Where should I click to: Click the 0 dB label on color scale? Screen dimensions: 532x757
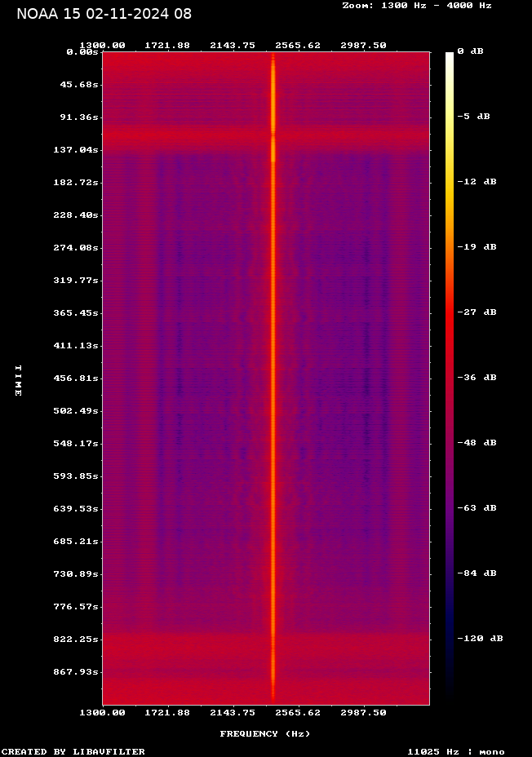pyautogui.click(x=470, y=51)
